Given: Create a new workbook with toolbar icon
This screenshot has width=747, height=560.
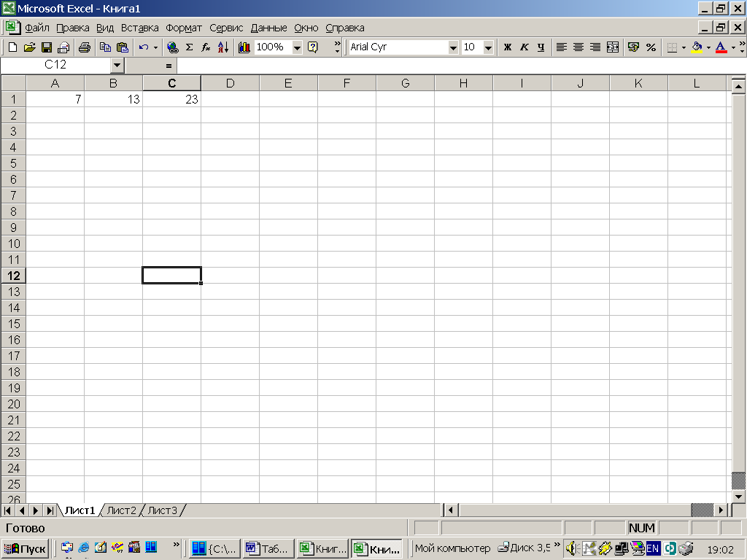Looking at the screenshot, I should (13, 47).
